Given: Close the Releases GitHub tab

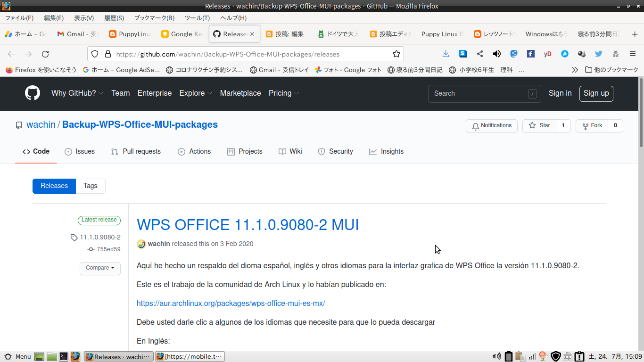Looking at the screenshot, I should 252,34.
